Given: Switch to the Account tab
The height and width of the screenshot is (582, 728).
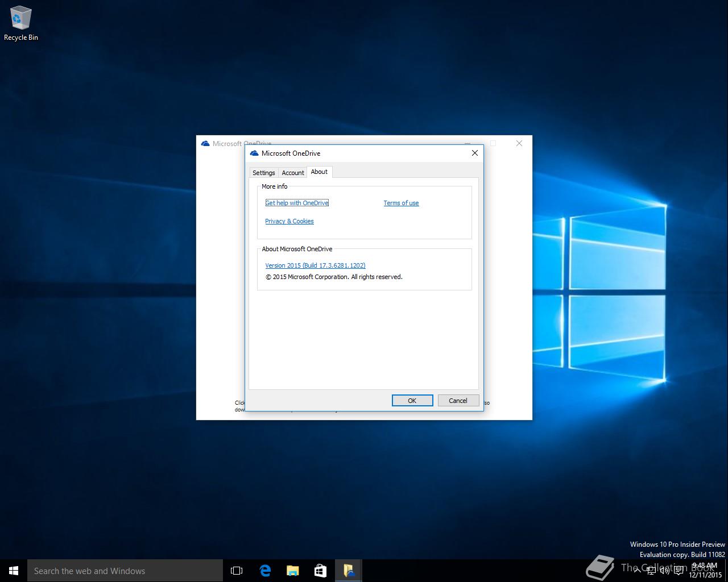Looking at the screenshot, I should point(293,173).
